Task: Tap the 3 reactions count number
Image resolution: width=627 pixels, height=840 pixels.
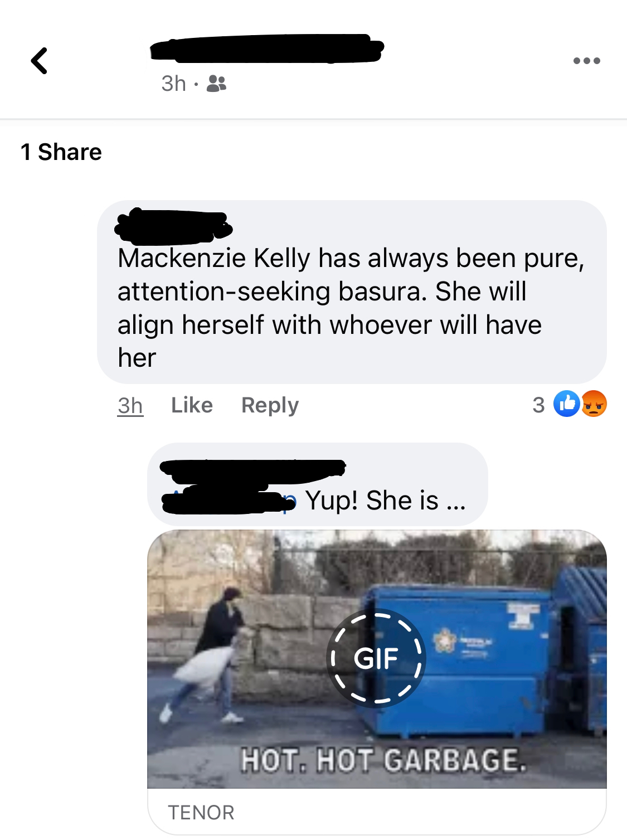Action: coord(538,405)
